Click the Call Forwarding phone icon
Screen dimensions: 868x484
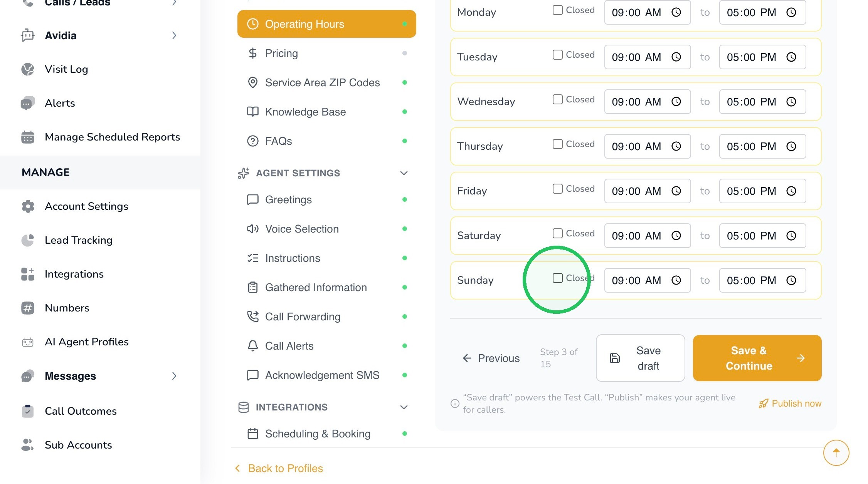(x=252, y=317)
